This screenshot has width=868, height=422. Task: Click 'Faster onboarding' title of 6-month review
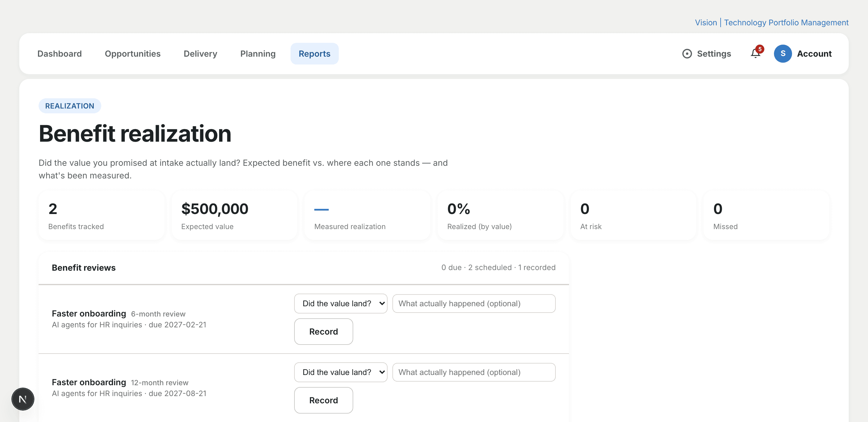pos(89,313)
